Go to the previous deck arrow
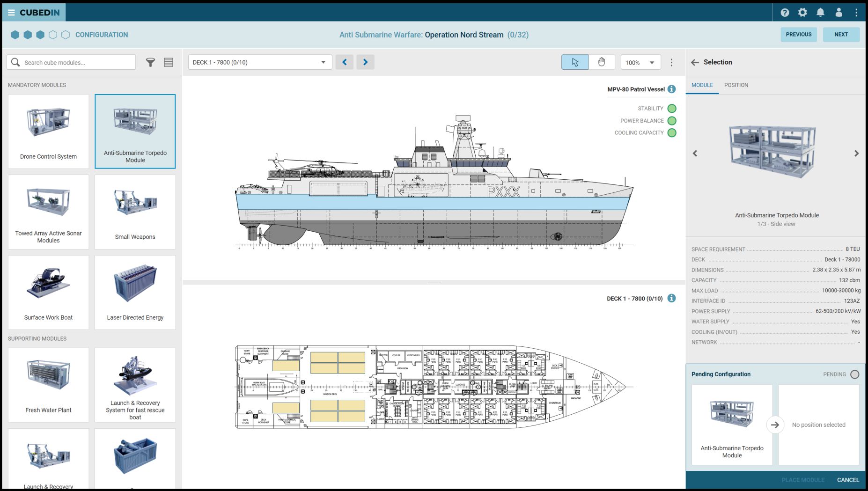Image resolution: width=868 pixels, height=491 pixels. point(345,62)
